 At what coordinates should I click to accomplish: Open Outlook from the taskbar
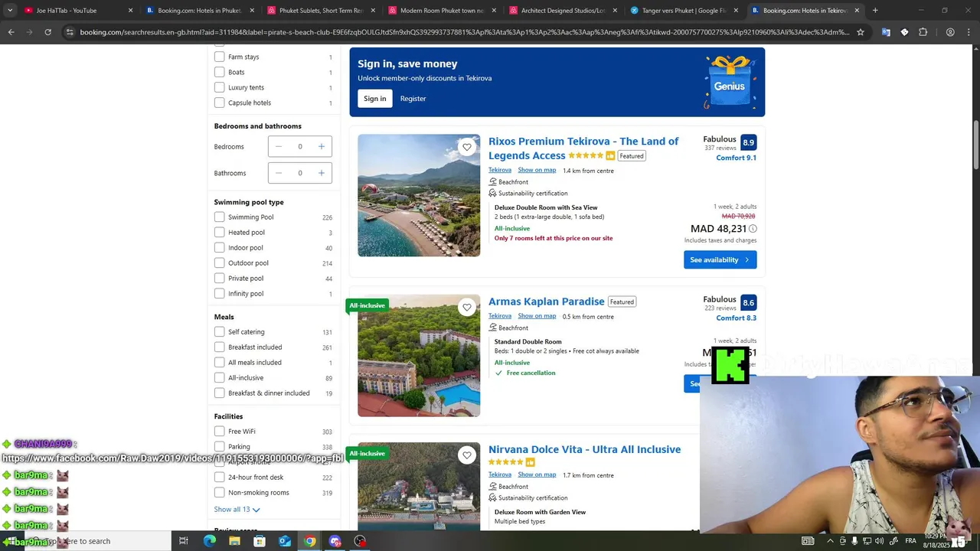click(285, 541)
